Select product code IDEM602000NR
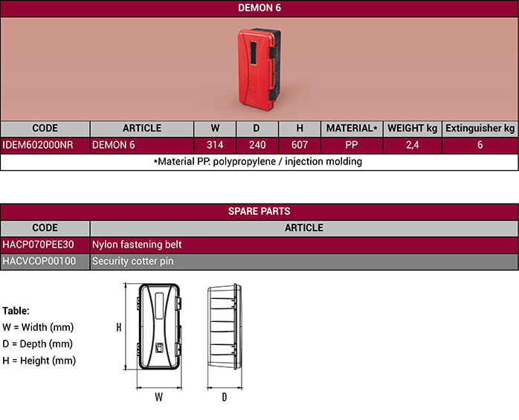 pyautogui.click(x=45, y=145)
